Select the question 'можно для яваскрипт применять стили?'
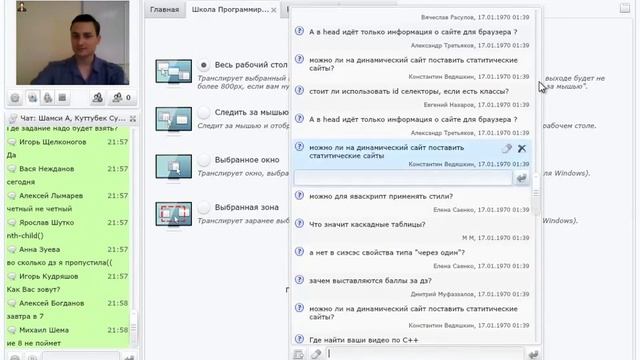640x360 pixels. point(381,196)
